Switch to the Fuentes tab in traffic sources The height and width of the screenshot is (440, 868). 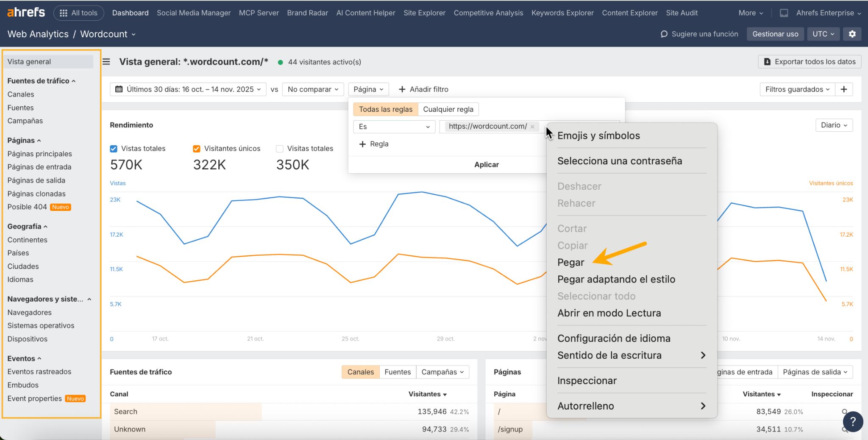398,371
